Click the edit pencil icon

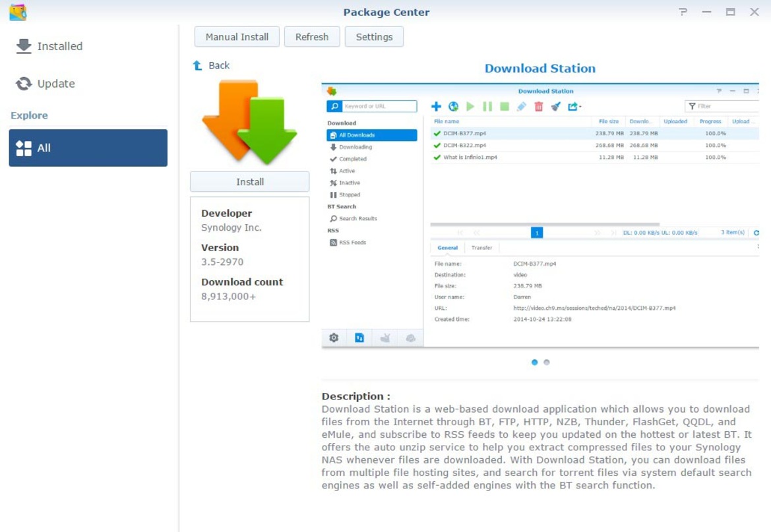[522, 106]
